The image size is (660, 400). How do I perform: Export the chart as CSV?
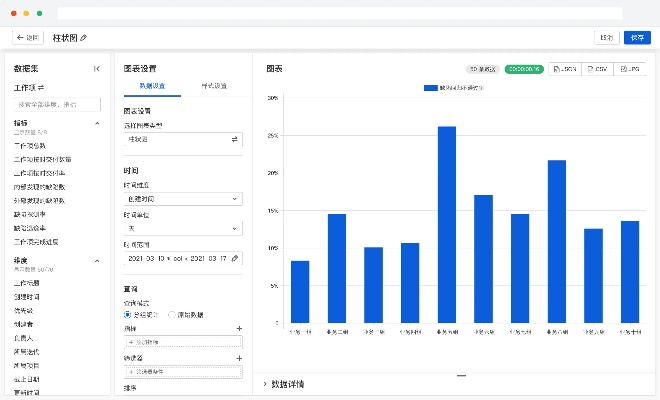pos(597,69)
